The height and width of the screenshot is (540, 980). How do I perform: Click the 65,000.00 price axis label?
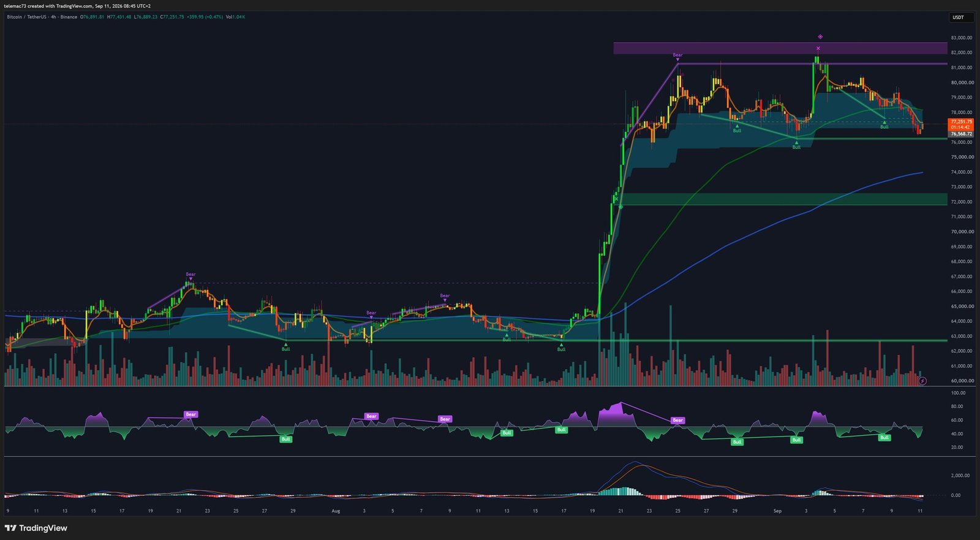pyautogui.click(x=962, y=306)
